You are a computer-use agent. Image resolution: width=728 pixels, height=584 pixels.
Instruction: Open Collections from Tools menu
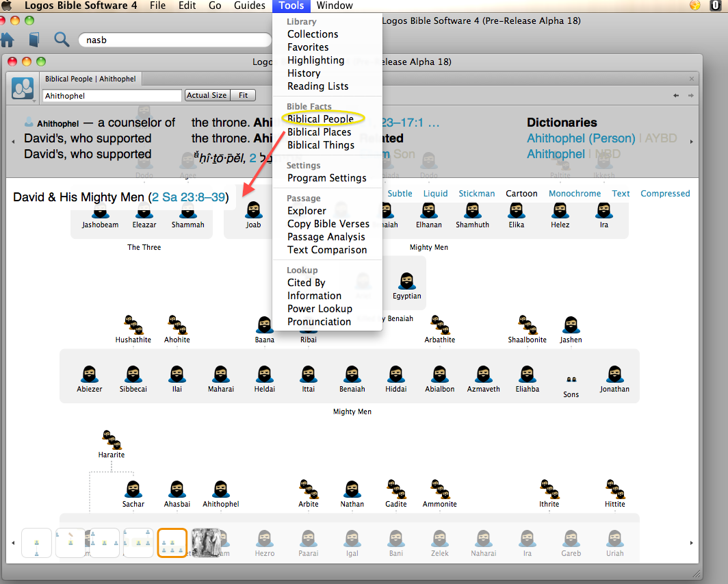pos(313,34)
